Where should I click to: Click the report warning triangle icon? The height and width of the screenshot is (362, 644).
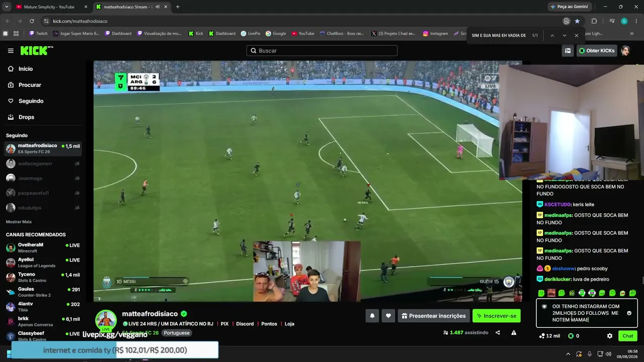(x=514, y=332)
